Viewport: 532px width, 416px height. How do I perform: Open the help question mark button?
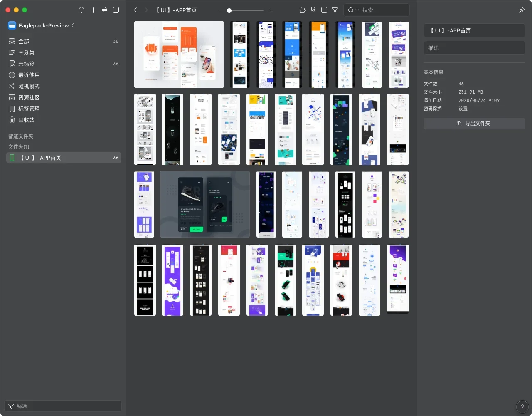(x=522, y=407)
